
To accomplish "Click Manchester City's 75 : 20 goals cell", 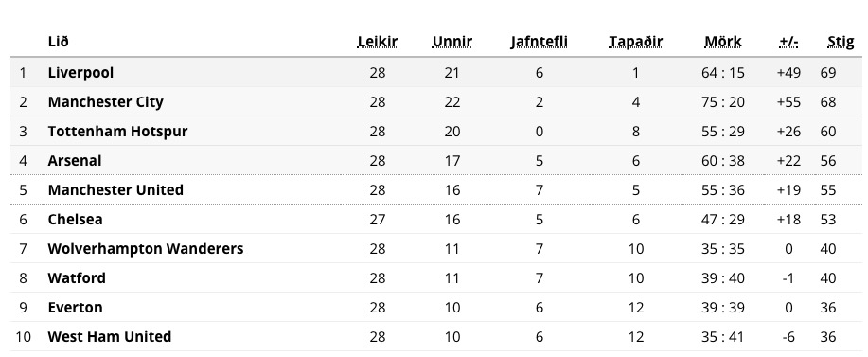I will point(723,102).
